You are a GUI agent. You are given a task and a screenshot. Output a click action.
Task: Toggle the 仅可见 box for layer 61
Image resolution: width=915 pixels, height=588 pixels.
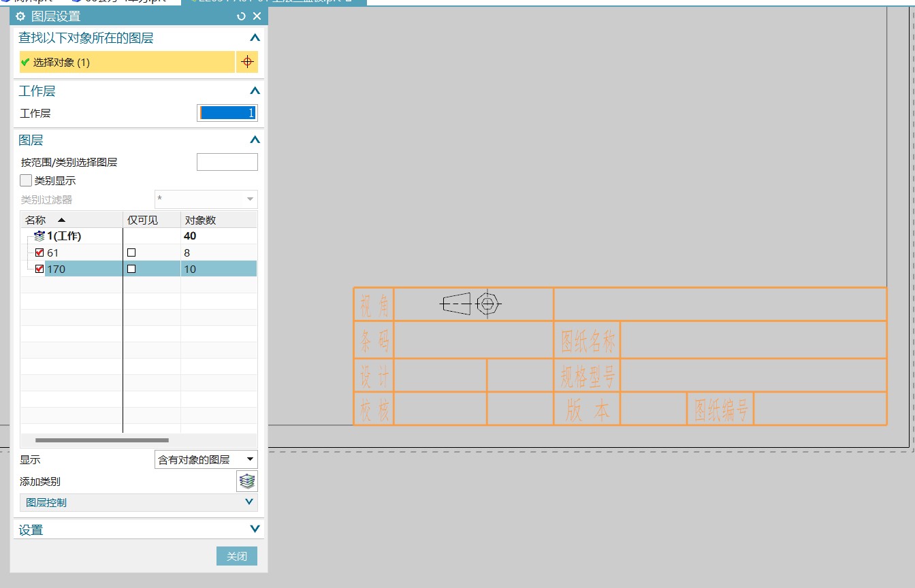coord(131,252)
